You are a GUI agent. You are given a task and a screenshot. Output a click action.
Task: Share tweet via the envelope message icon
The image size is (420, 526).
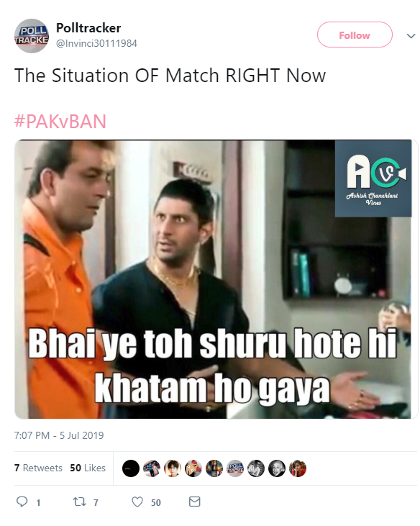(194, 502)
